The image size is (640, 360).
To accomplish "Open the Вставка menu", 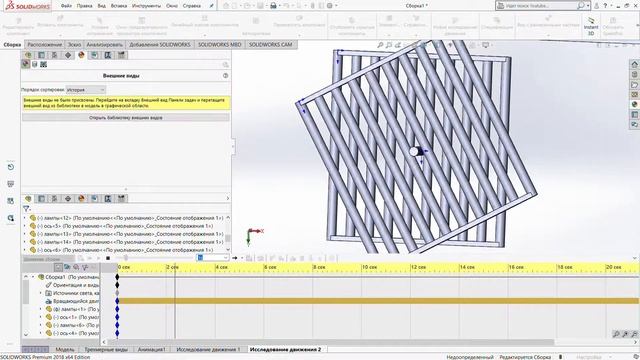I will click(119, 6).
